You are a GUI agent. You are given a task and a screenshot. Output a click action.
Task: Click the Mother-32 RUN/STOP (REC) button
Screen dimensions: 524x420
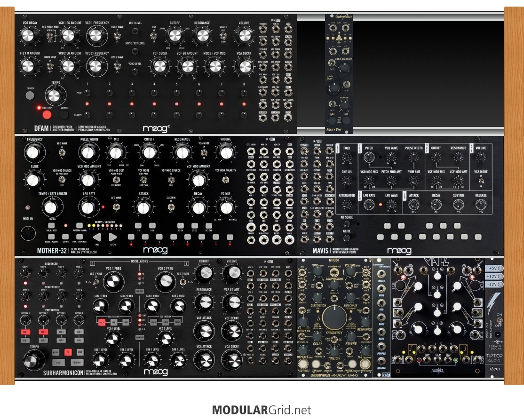79,237
